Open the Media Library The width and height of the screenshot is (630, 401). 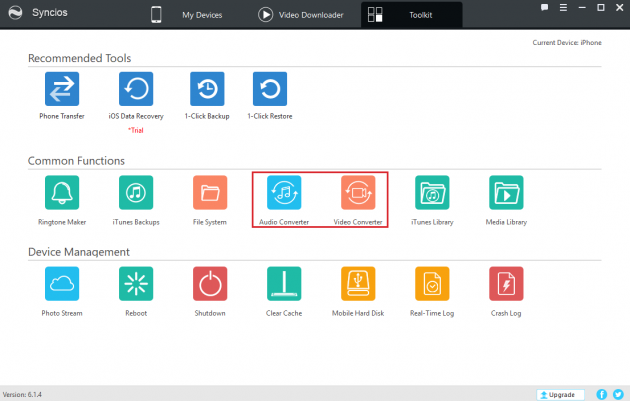pos(506,192)
